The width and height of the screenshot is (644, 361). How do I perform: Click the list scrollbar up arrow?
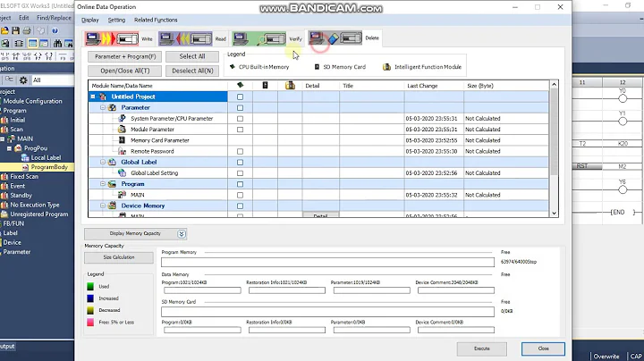[x=554, y=85]
